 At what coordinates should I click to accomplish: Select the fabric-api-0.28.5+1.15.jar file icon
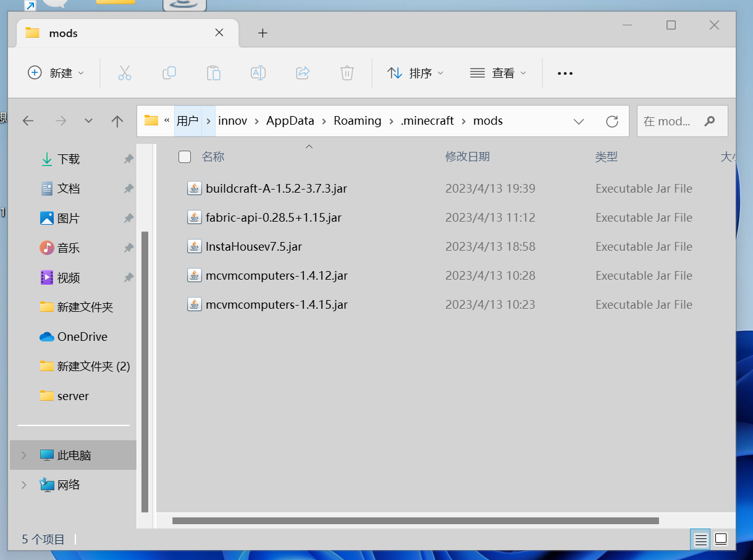coord(195,217)
